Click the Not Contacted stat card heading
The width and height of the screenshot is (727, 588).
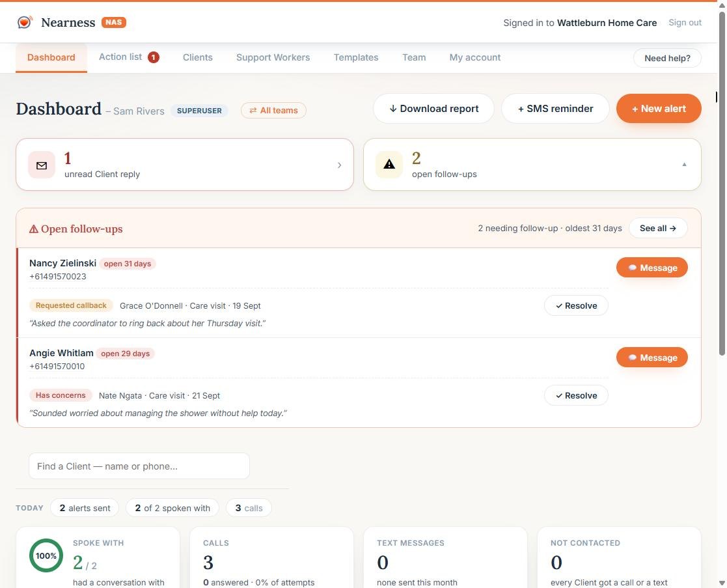click(x=585, y=543)
